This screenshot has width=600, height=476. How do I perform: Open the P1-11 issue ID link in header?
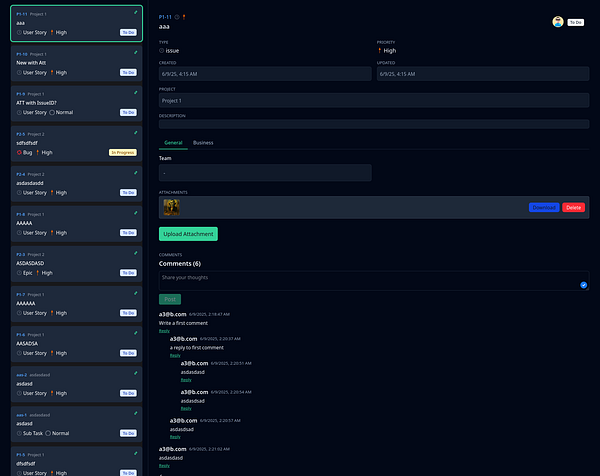tap(165, 17)
